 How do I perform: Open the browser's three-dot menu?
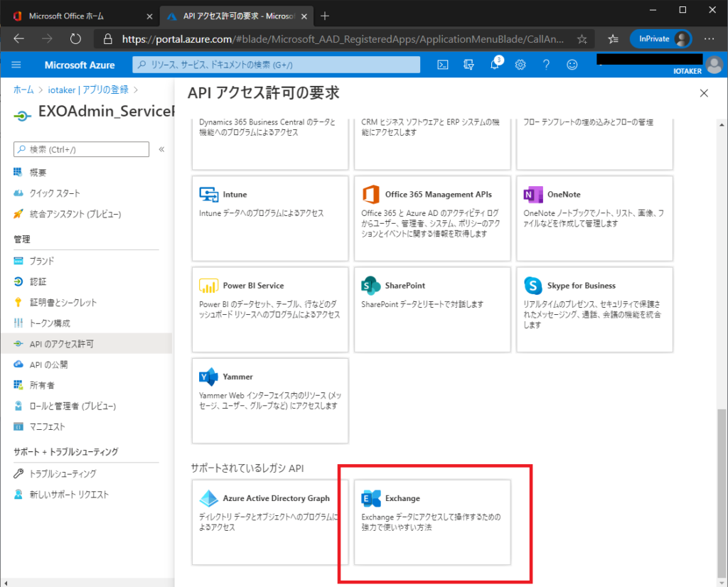click(708, 39)
